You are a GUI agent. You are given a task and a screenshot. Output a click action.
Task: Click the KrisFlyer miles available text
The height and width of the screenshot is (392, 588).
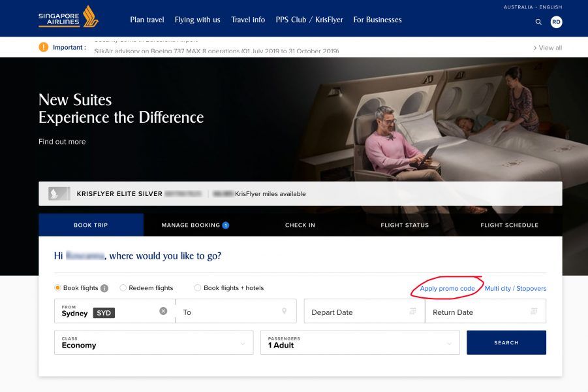[x=270, y=194]
